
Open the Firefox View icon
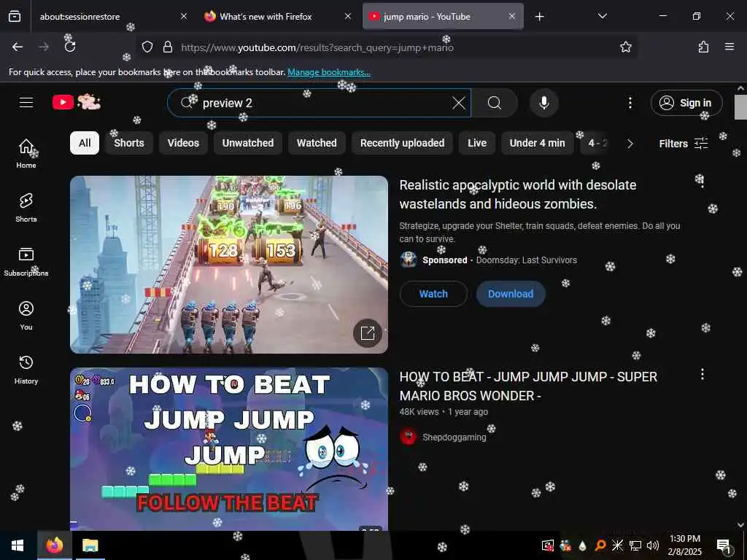click(15, 17)
